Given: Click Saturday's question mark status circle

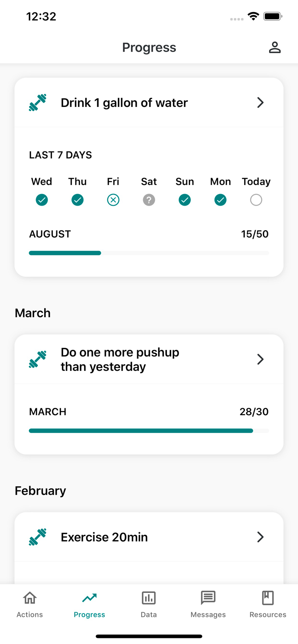Looking at the screenshot, I should pos(149,200).
